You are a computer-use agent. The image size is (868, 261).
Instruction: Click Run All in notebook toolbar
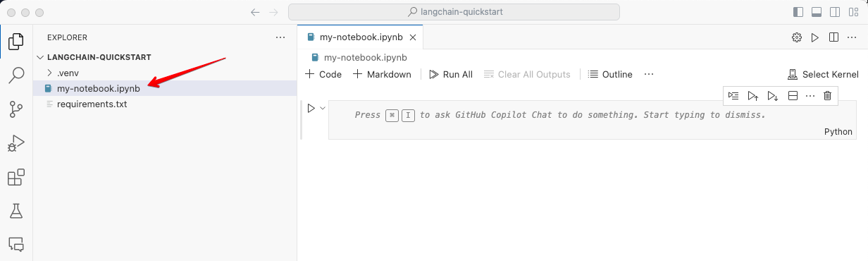[x=450, y=74]
